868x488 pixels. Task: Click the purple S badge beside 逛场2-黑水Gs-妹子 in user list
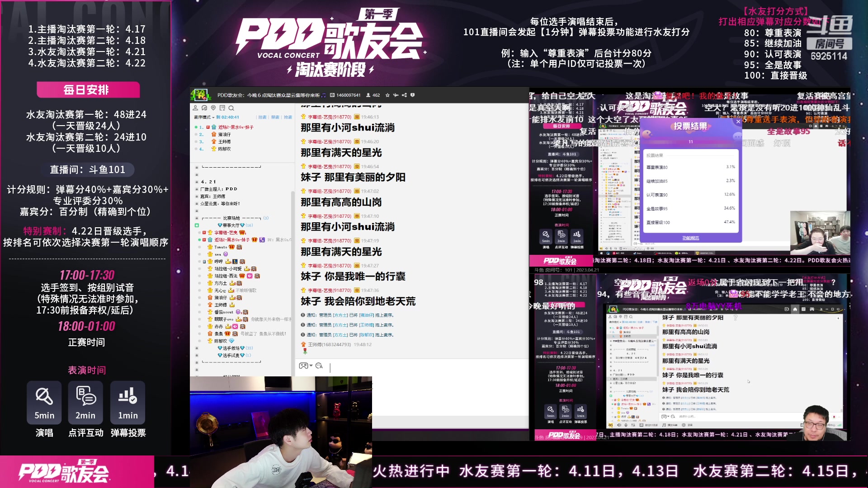(x=262, y=240)
